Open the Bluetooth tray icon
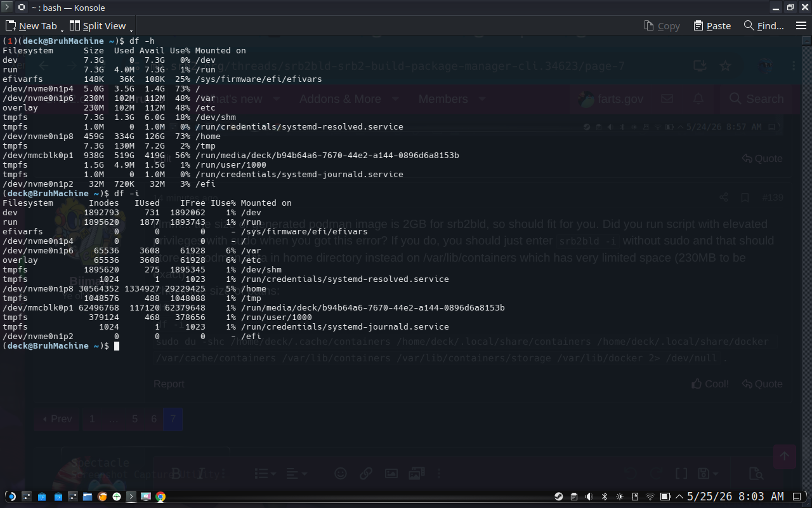 [605, 497]
